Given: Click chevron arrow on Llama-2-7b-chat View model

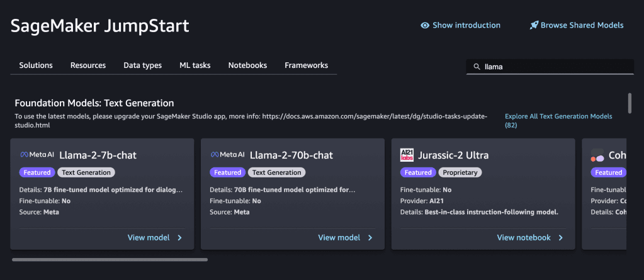Looking at the screenshot, I should pos(179,238).
